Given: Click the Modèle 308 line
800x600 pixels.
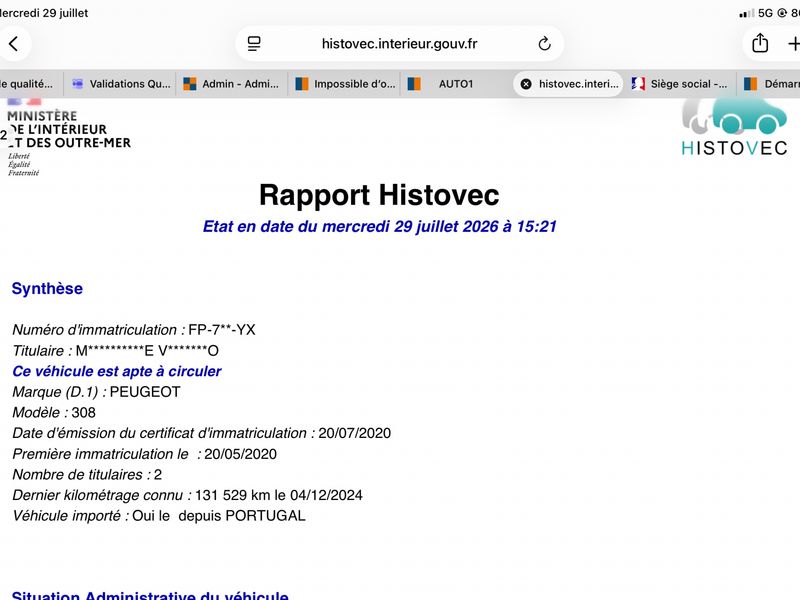Looking at the screenshot, I should pyautogui.click(x=54, y=412).
